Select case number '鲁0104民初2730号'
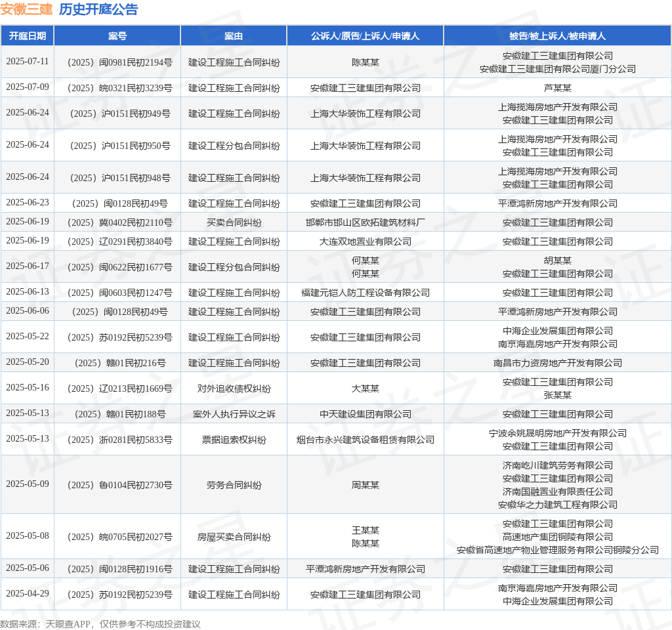The height and width of the screenshot is (630, 672). coord(135,486)
